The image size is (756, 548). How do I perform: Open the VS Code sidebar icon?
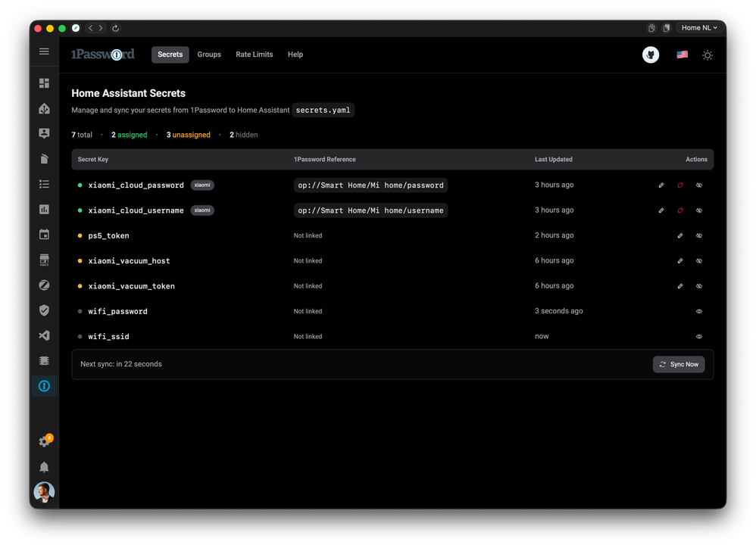tap(44, 335)
